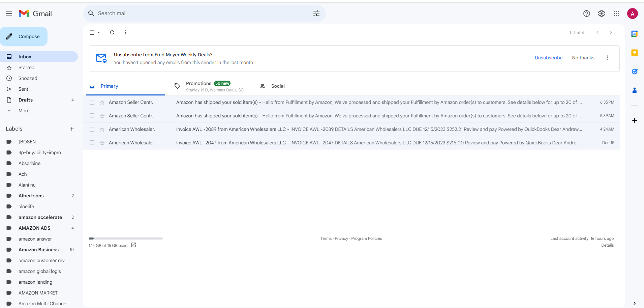Open the Terms link
This screenshot has width=644, height=308.
coord(326,239)
